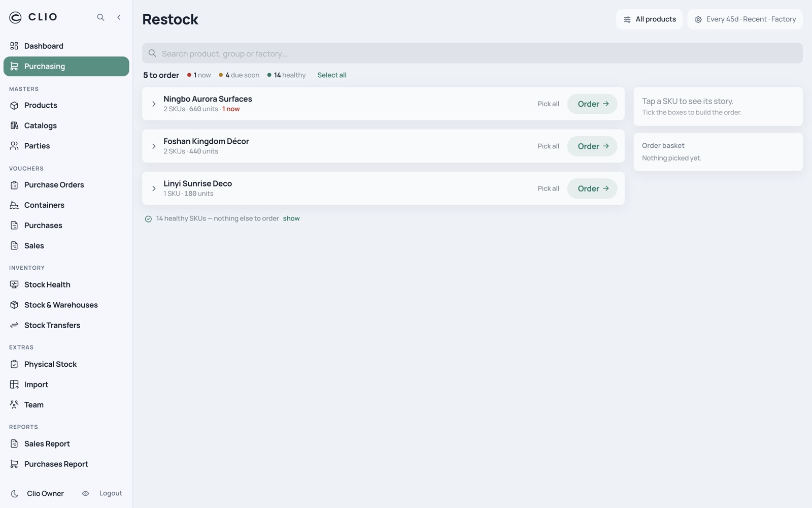Click the Physical Stock clipboard-check icon
This screenshot has height=508, width=812.
tap(14, 364)
